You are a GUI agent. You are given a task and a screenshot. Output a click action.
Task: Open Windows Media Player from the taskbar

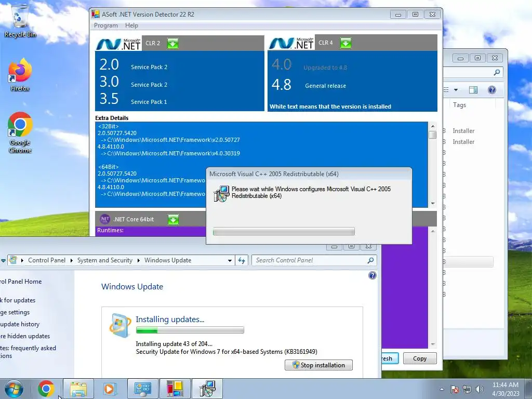pyautogui.click(x=109, y=389)
